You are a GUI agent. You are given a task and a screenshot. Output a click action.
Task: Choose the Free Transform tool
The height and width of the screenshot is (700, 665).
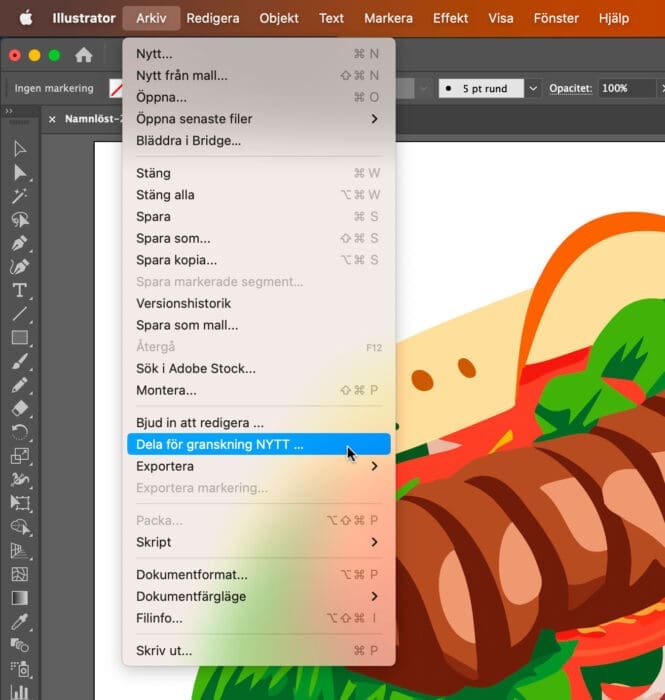point(20,503)
